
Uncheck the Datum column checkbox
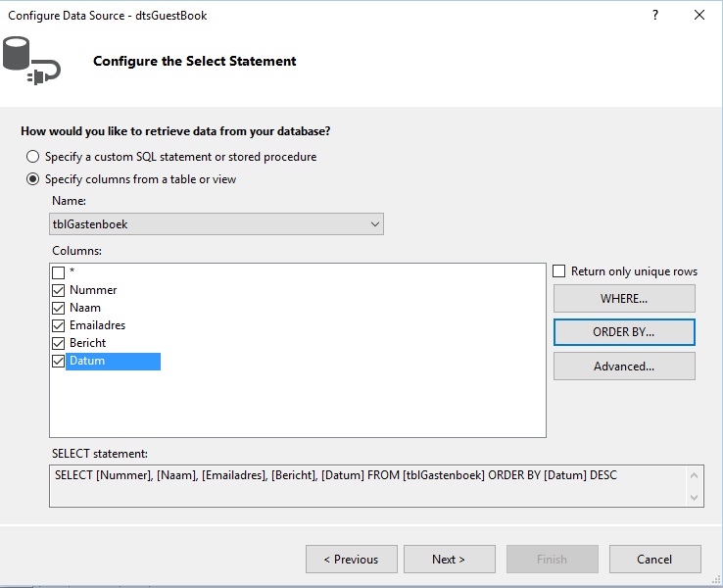pos(58,361)
